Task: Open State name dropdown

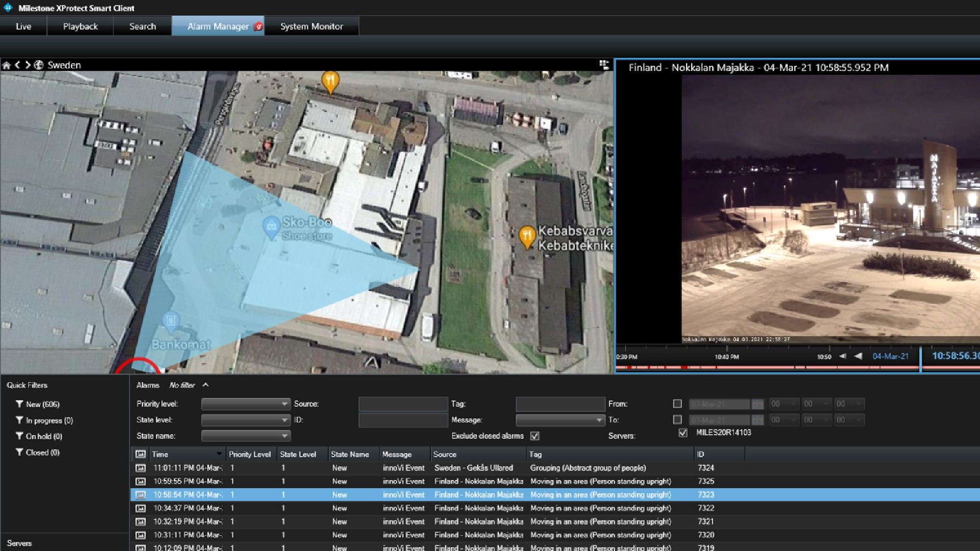Action: coord(246,436)
